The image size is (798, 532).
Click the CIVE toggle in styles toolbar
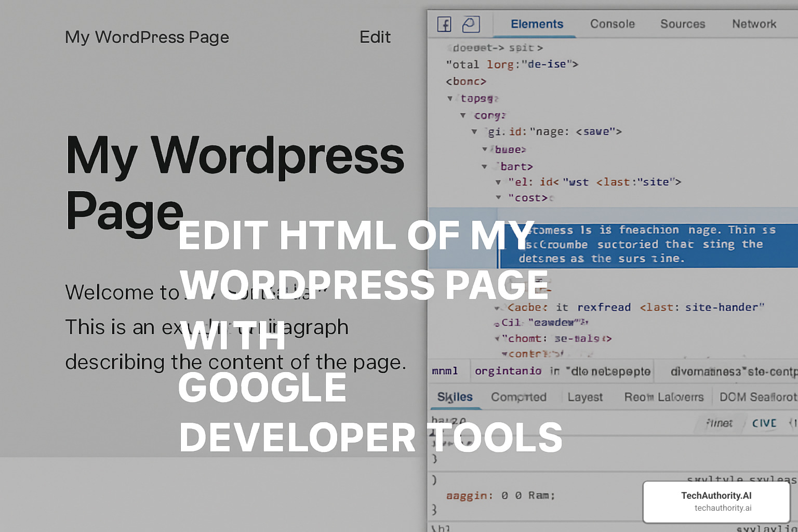pos(764,423)
